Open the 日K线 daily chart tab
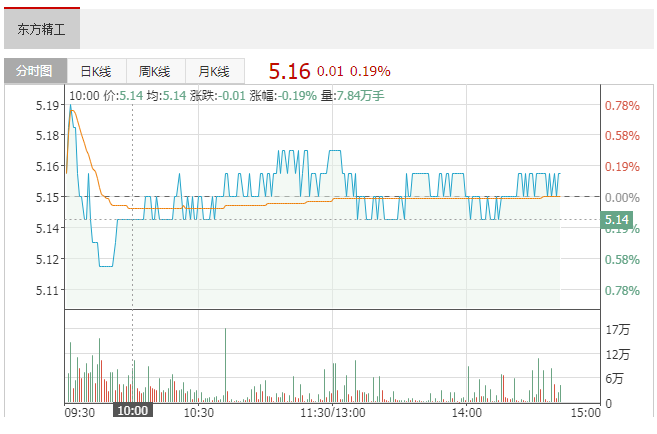 (96, 72)
